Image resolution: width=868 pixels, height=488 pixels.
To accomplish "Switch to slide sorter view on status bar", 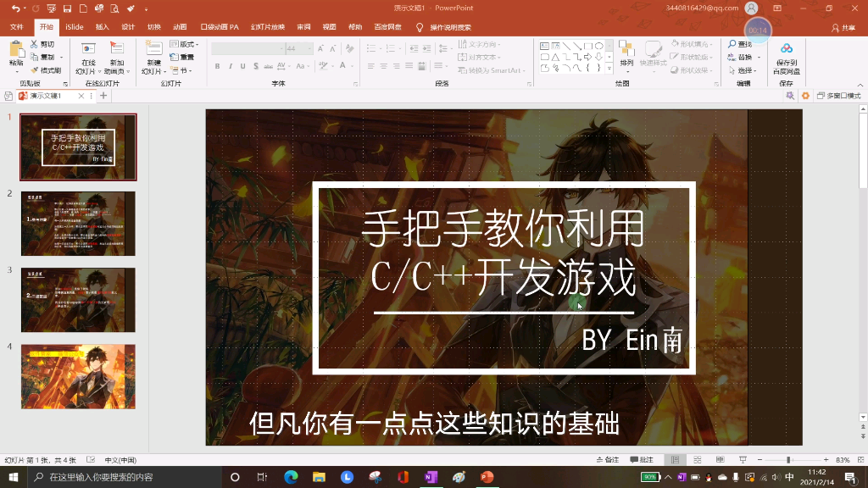I will [x=697, y=459].
